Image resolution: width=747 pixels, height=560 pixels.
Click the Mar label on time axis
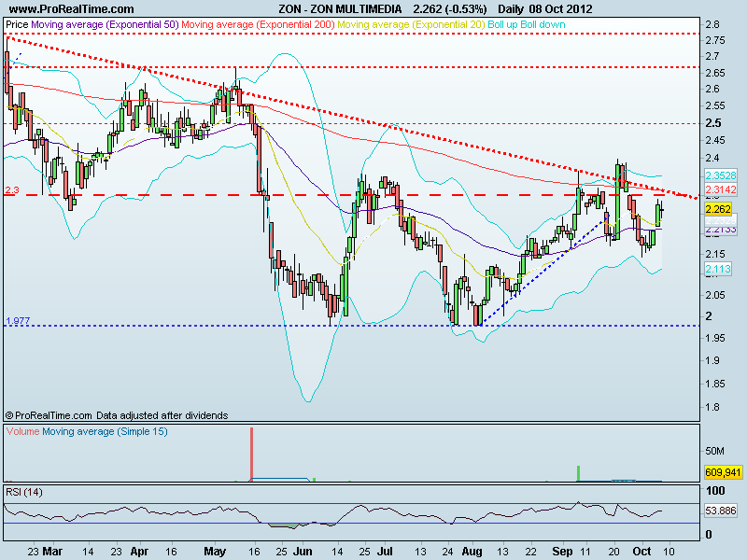tap(52, 552)
